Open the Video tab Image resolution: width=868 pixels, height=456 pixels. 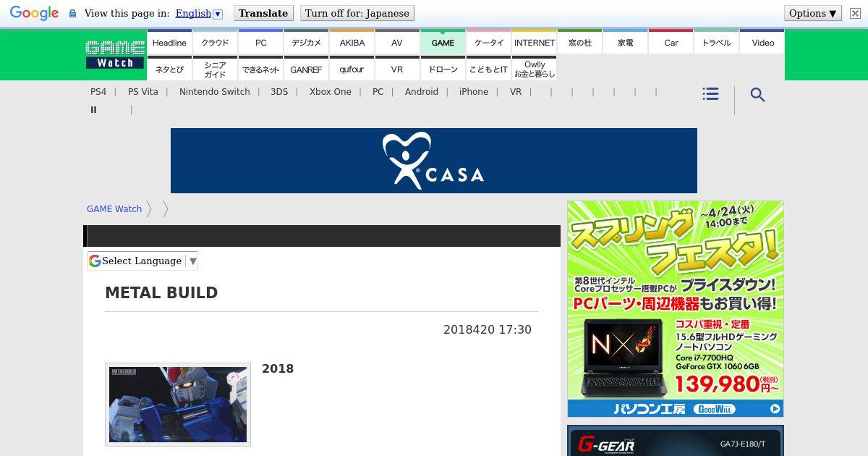tap(762, 43)
